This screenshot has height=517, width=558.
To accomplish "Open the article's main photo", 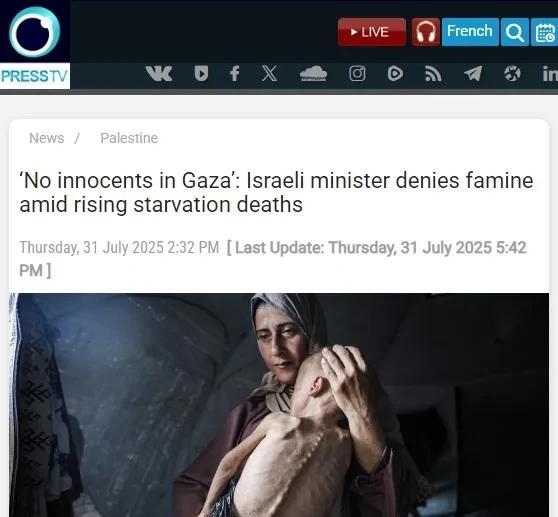I will point(279,405).
